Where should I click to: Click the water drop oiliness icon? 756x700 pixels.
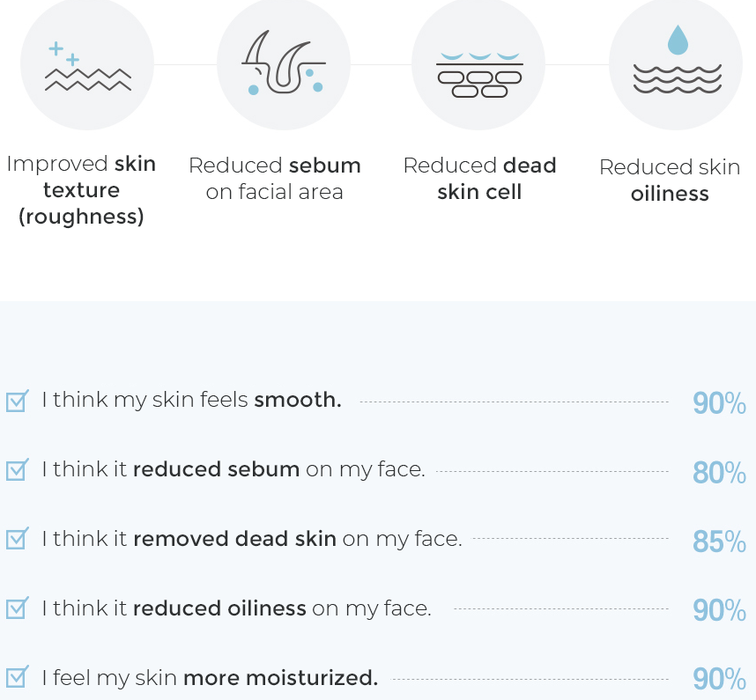coord(676,64)
